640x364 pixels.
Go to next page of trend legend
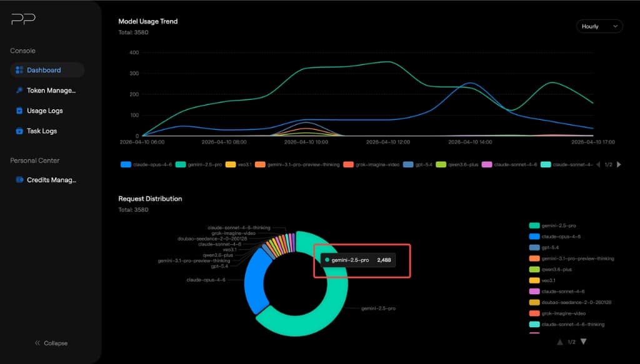pyautogui.click(x=619, y=165)
